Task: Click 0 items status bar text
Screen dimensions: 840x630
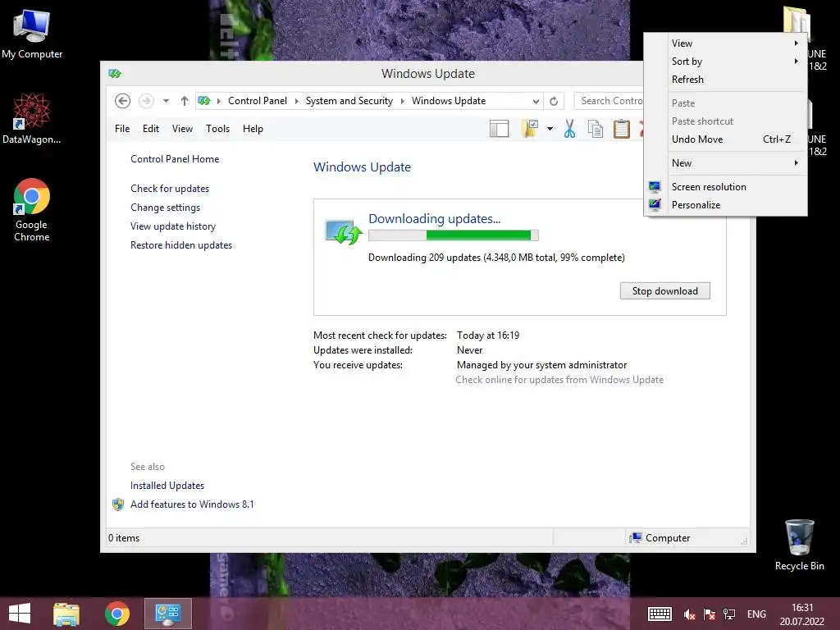Action: (x=124, y=538)
